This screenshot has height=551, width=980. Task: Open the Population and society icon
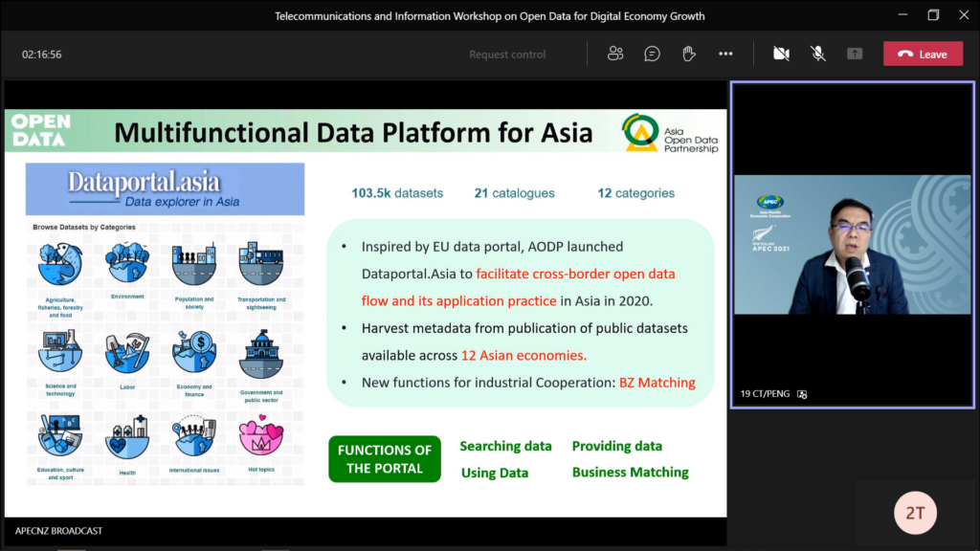(194, 264)
